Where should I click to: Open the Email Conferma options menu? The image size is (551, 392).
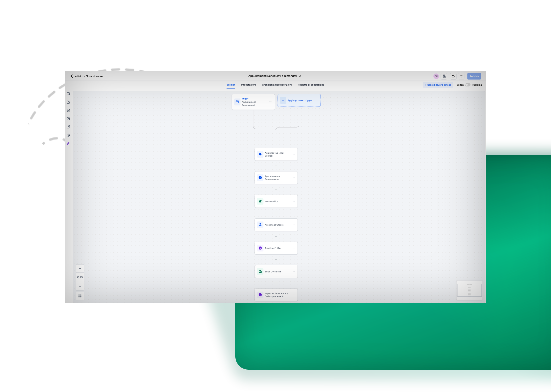tap(294, 272)
